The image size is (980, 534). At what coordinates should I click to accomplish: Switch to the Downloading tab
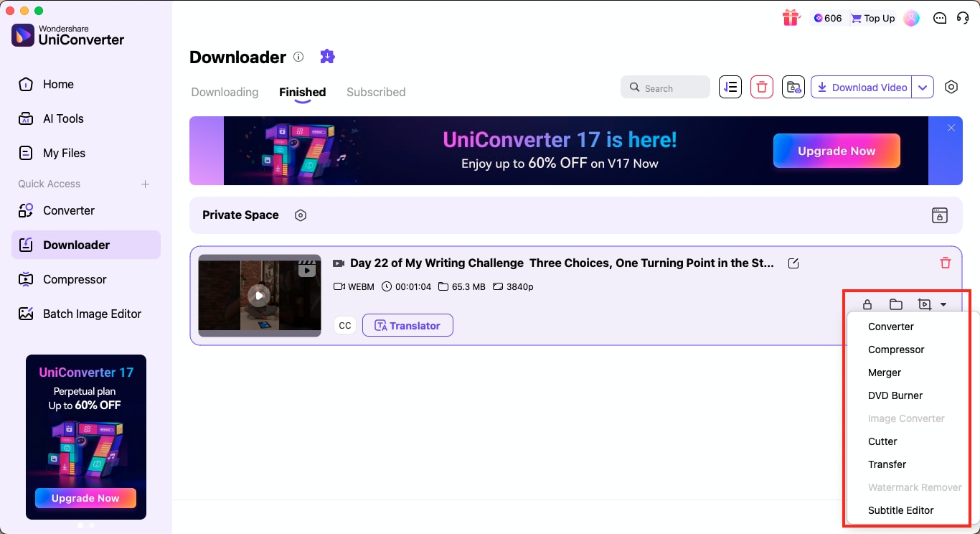tap(224, 92)
